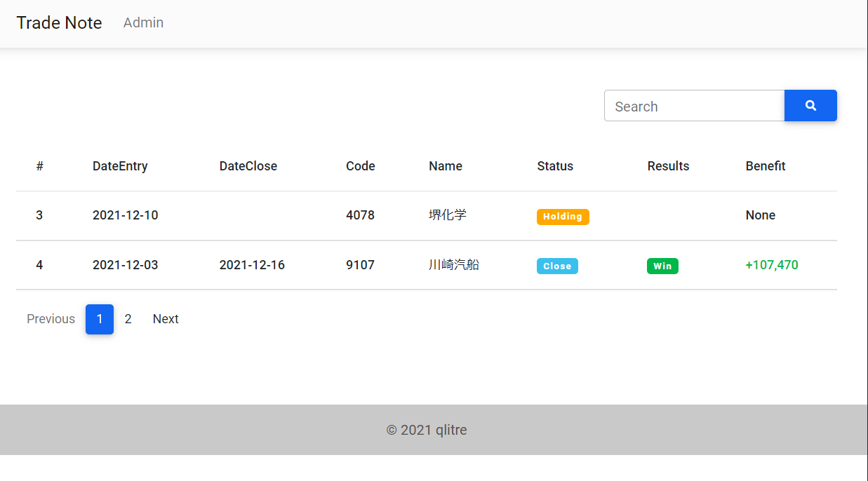The width and height of the screenshot is (868, 481).
Task: Click the name 川崎汽船
Action: [454, 265]
